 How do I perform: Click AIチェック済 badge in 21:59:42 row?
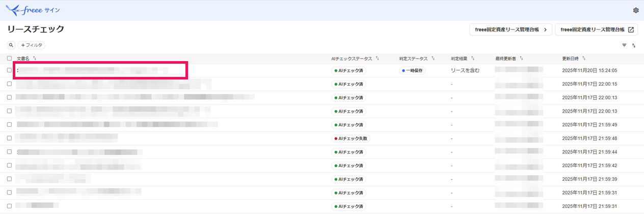[x=348, y=165]
